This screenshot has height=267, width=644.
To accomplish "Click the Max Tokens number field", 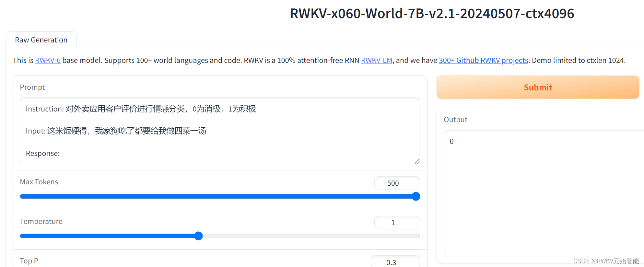I will click(x=397, y=183).
